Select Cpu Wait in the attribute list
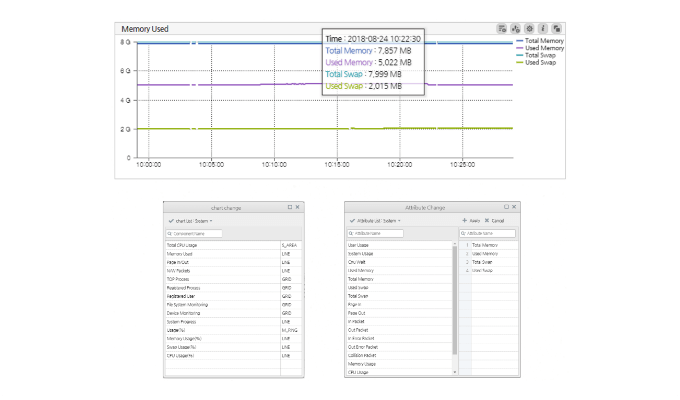 coord(358,262)
